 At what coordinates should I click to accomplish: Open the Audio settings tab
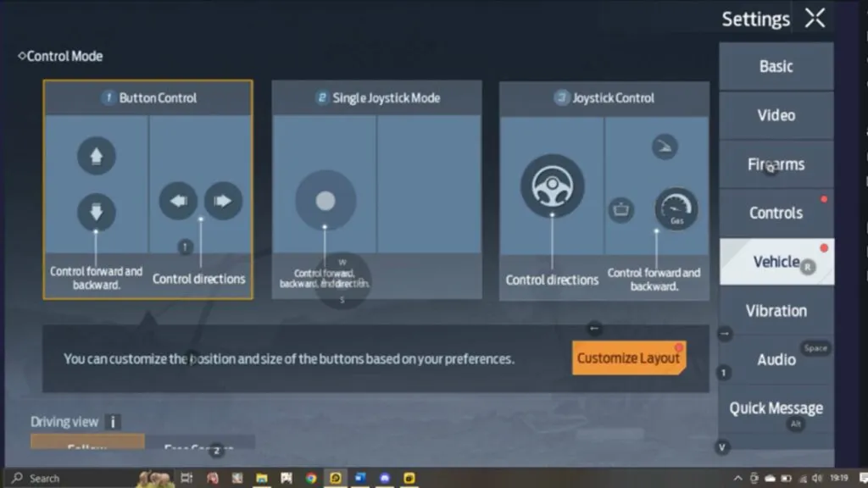[x=776, y=359]
